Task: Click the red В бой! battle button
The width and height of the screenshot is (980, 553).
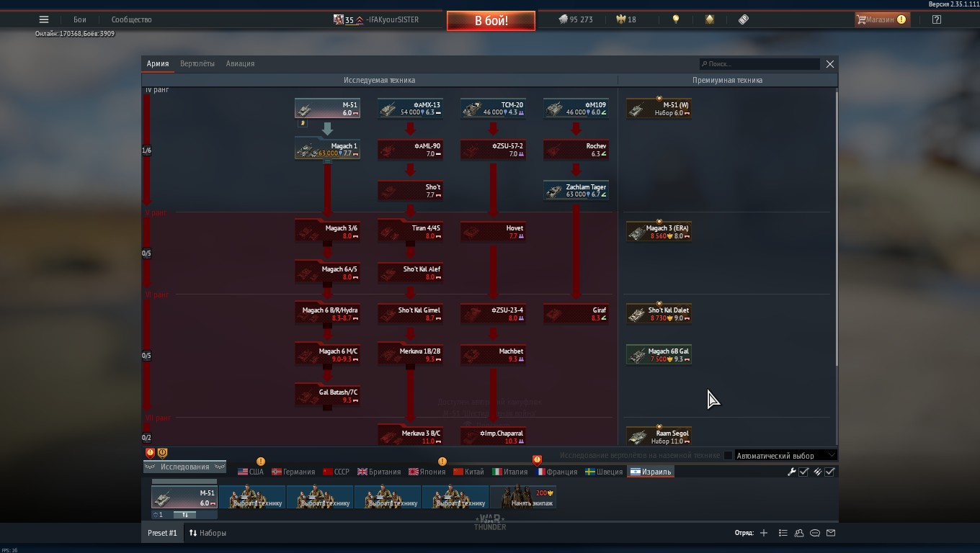Action: point(491,21)
